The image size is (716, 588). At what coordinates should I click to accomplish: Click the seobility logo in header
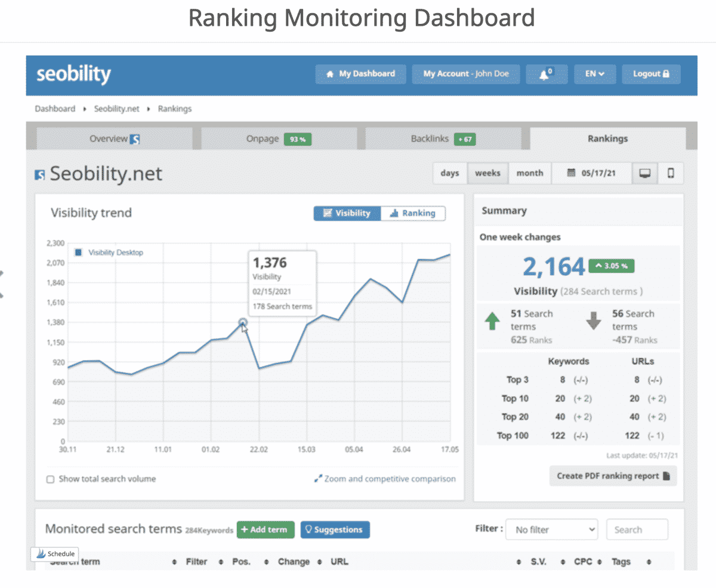tap(73, 75)
